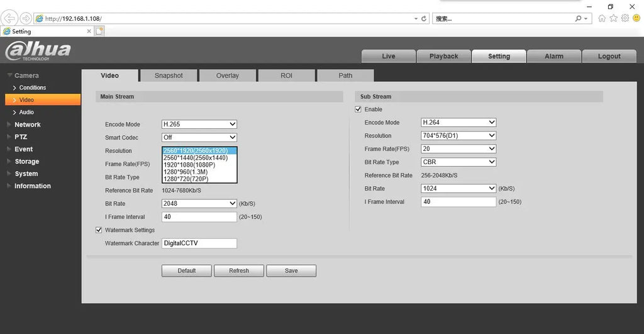644x334 pixels.
Task: Click the browser back arrow button
Action: [11, 18]
